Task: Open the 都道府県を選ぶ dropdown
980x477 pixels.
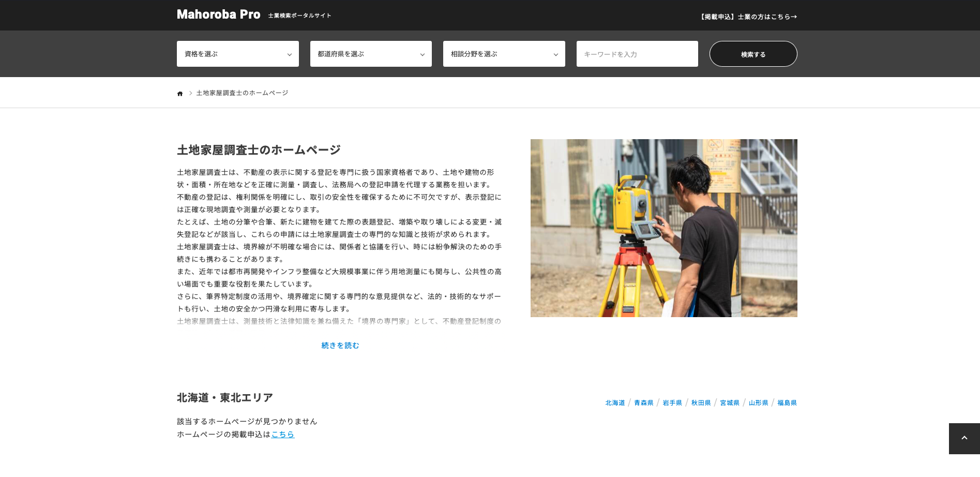Action: 371,54
